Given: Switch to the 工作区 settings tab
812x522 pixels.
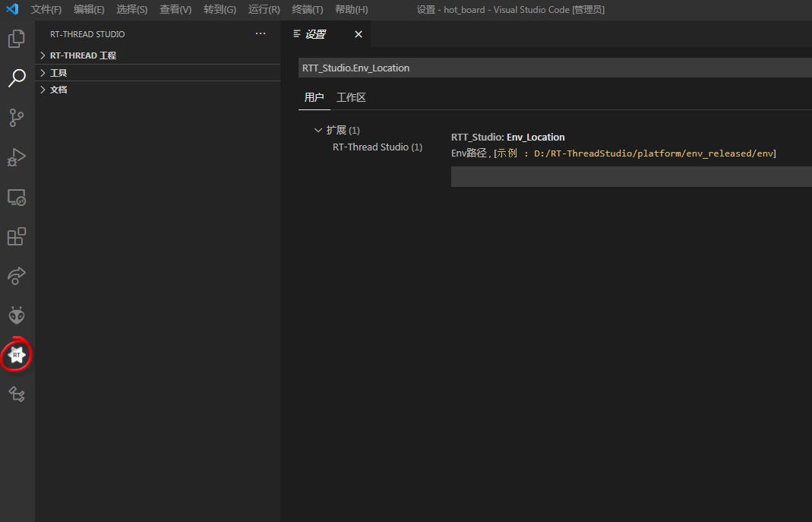Looking at the screenshot, I should (351, 97).
